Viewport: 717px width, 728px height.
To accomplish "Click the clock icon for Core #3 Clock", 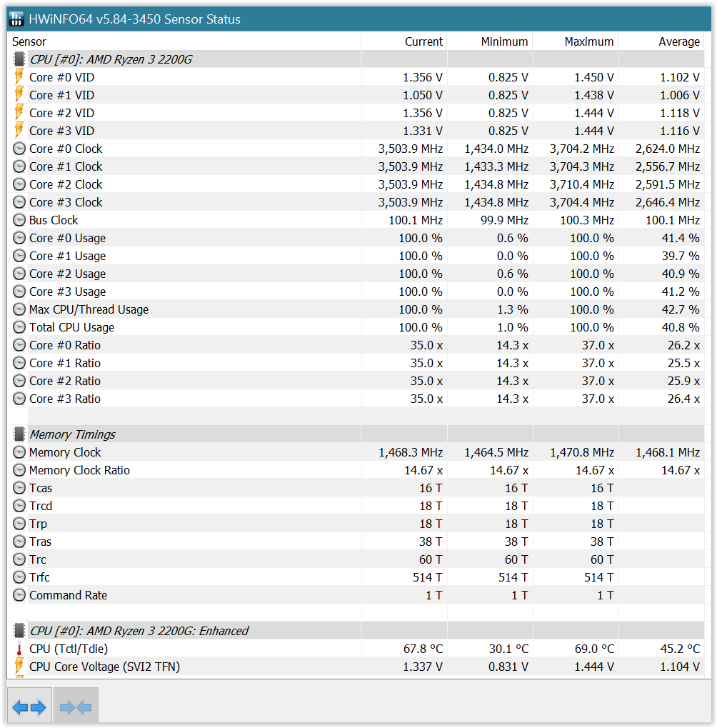I will (19, 202).
